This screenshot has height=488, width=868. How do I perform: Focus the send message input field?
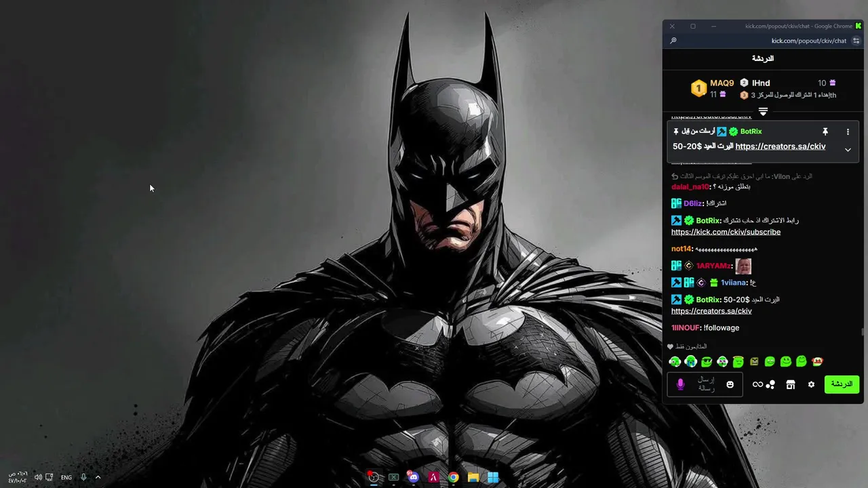tap(705, 384)
